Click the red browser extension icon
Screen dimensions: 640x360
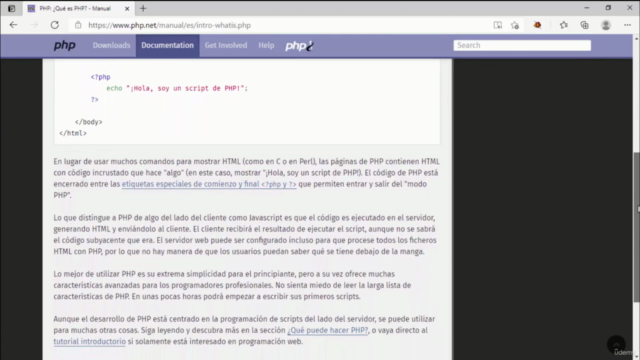coord(537,25)
